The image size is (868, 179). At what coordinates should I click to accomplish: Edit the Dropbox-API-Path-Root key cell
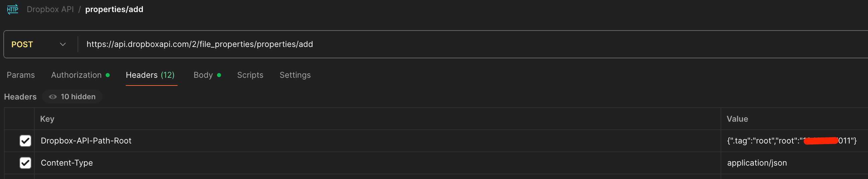point(86,141)
